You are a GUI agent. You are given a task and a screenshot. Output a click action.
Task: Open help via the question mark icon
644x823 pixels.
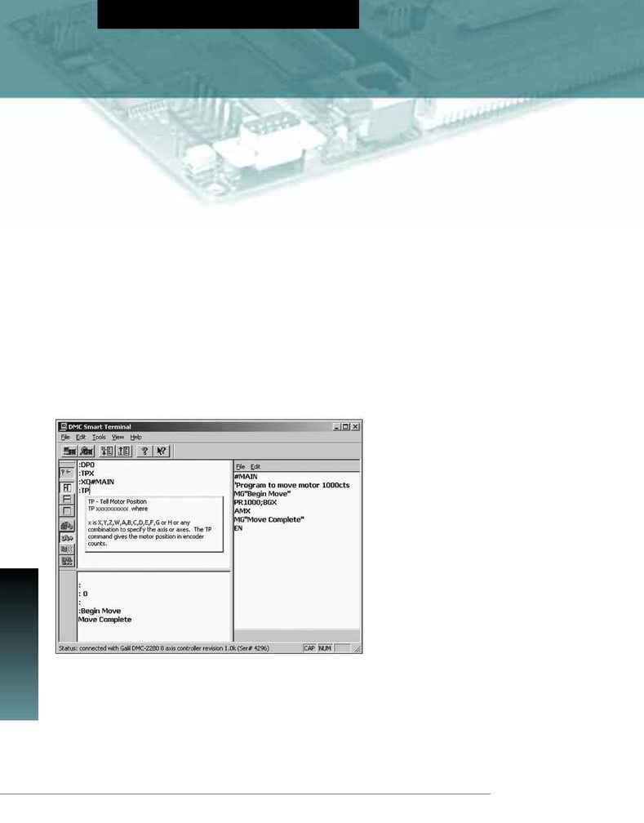click(144, 451)
